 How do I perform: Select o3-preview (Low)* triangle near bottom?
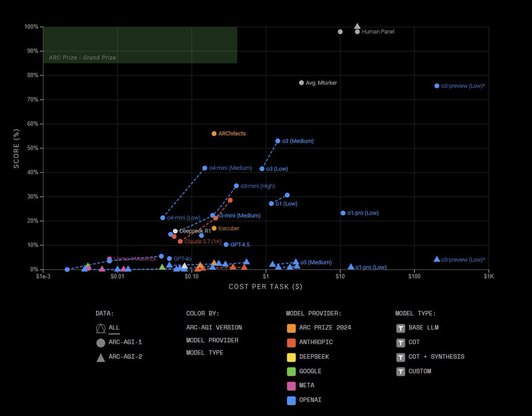pyautogui.click(x=437, y=259)
